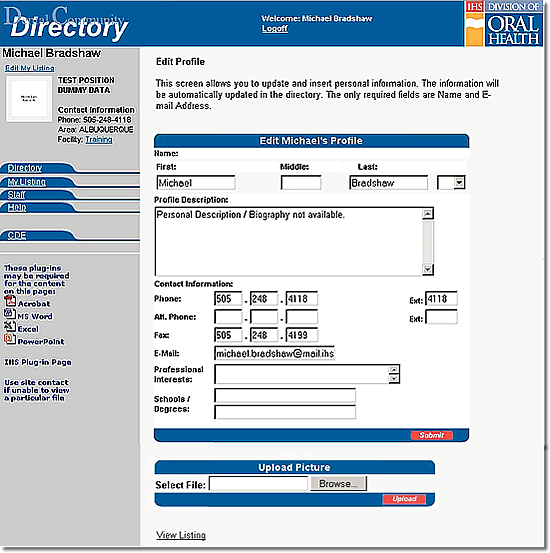550x553 pixels.
Task: Click the First name field
Action: (196, 183)
